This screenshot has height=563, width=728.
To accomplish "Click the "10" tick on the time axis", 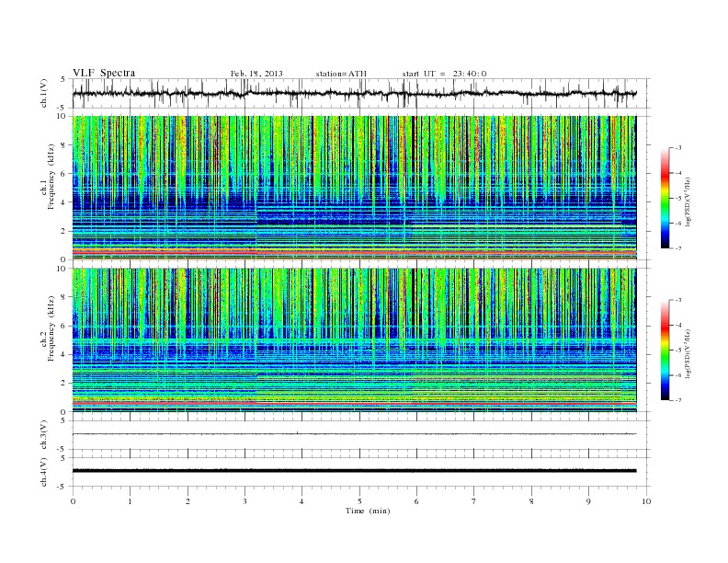I will (646, 501).
